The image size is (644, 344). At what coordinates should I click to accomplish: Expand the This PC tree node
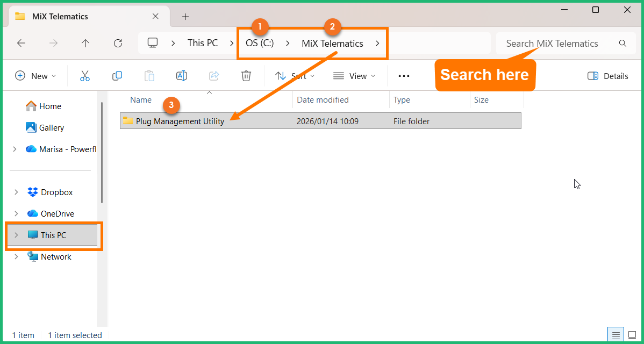tap(17, 235)
